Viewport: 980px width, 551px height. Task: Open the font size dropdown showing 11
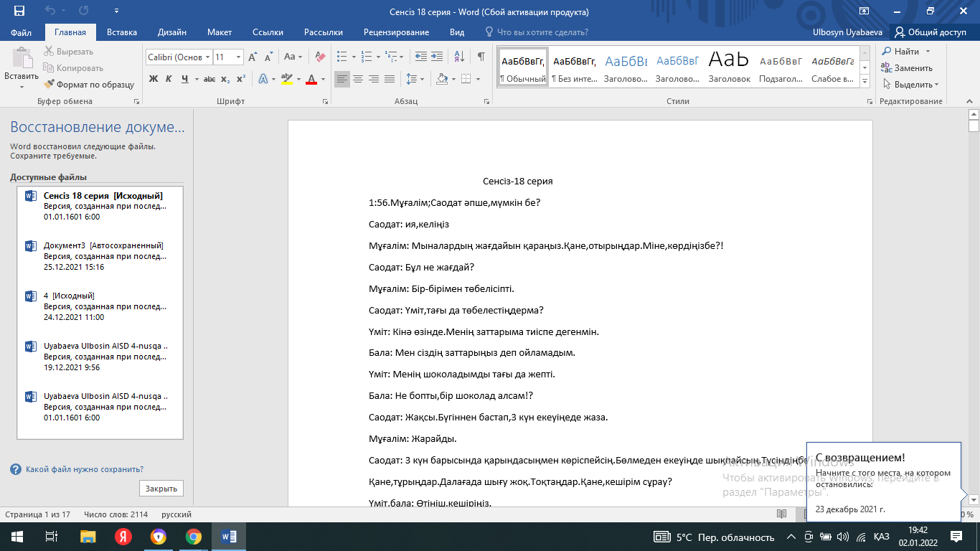pyautogui.click(x=240, y=57)
